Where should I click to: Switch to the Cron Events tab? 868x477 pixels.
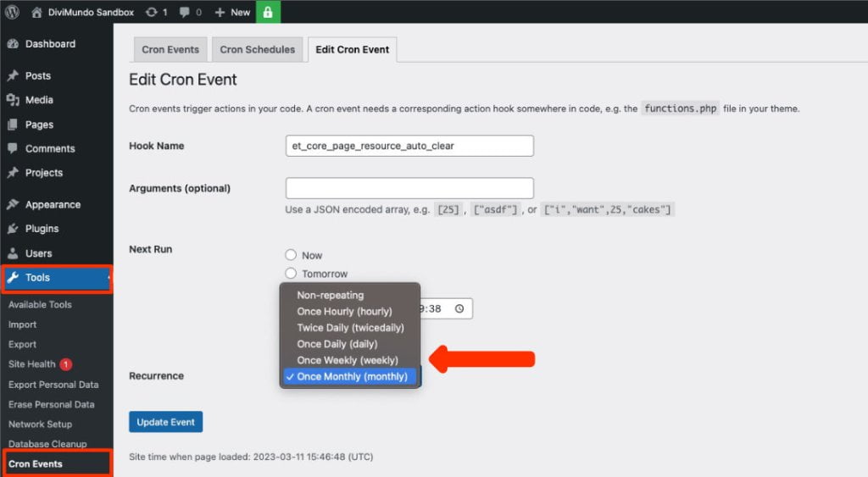click(170, 49)
